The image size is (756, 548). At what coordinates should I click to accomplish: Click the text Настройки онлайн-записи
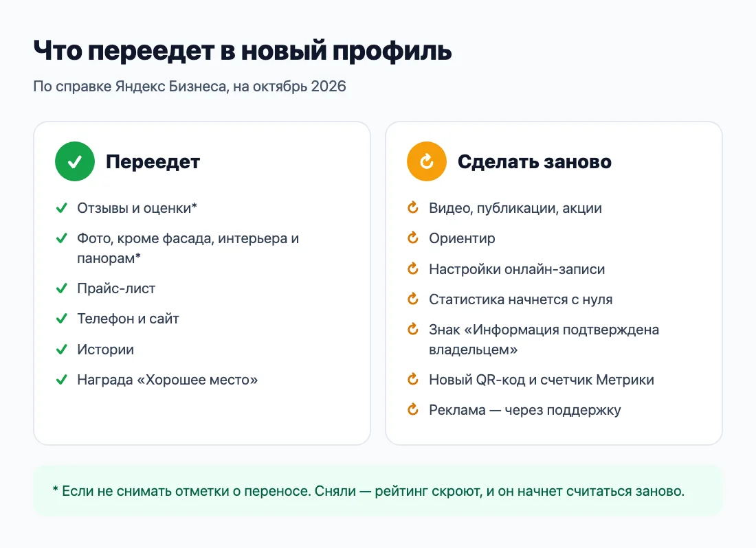517,269
